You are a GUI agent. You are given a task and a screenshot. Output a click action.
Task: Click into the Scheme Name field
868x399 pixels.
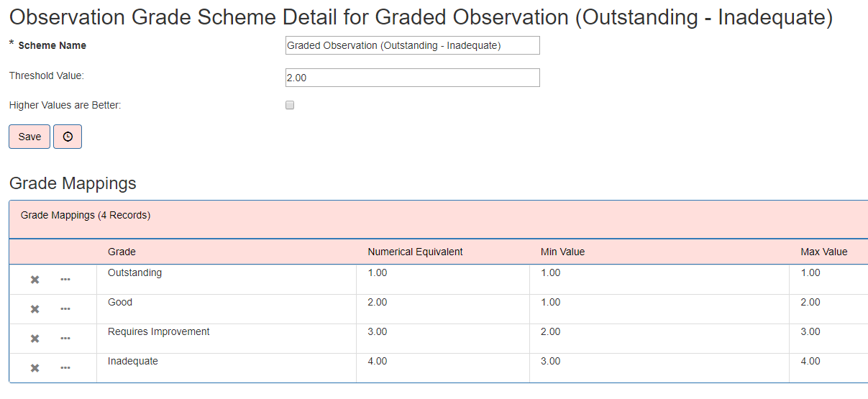tap(412, 46)
